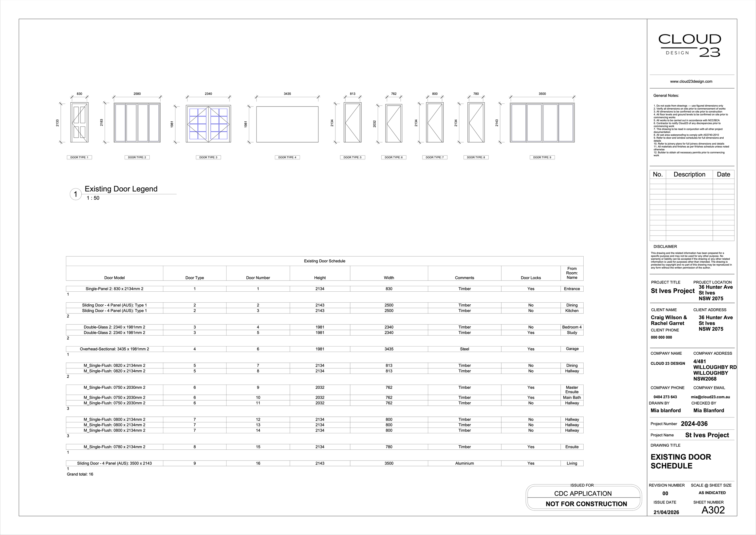The height and width of the screenshot is (535, 756).
Task: Select the Door Type 3 glazed double door drawing
Action: click(208, 124)
